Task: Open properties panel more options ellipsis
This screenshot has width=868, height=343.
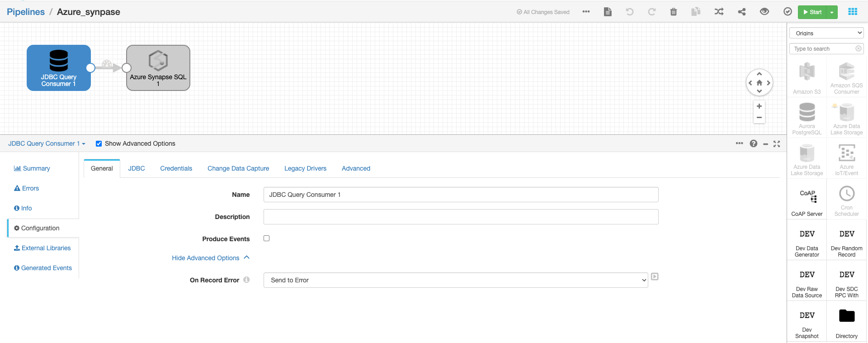Action: [x=739, y=143]
